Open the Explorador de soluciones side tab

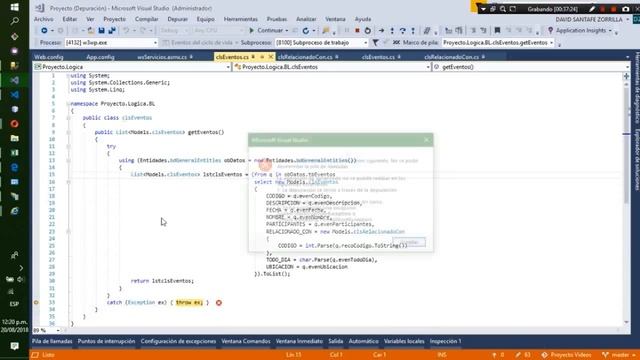[636, 160]
